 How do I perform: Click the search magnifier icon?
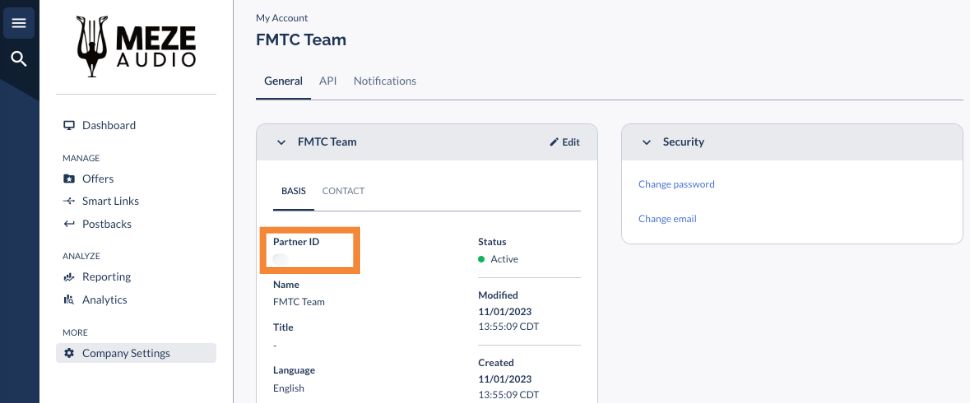pos(18,59)
